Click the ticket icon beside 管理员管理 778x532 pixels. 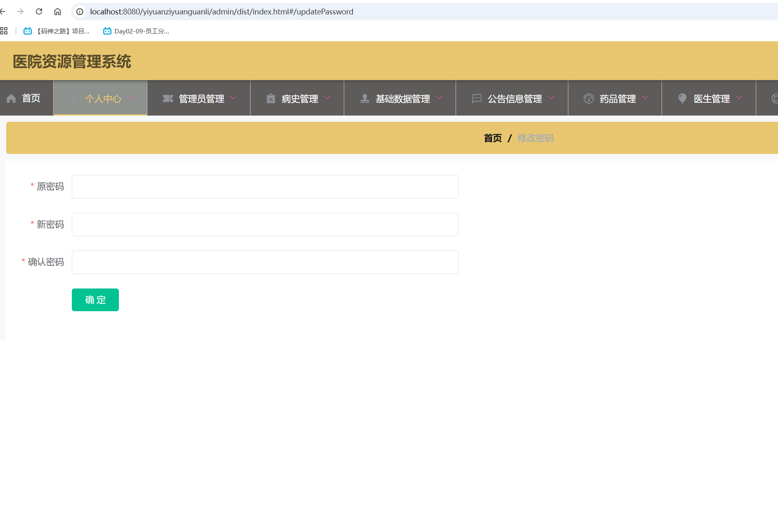click(168, 99)
